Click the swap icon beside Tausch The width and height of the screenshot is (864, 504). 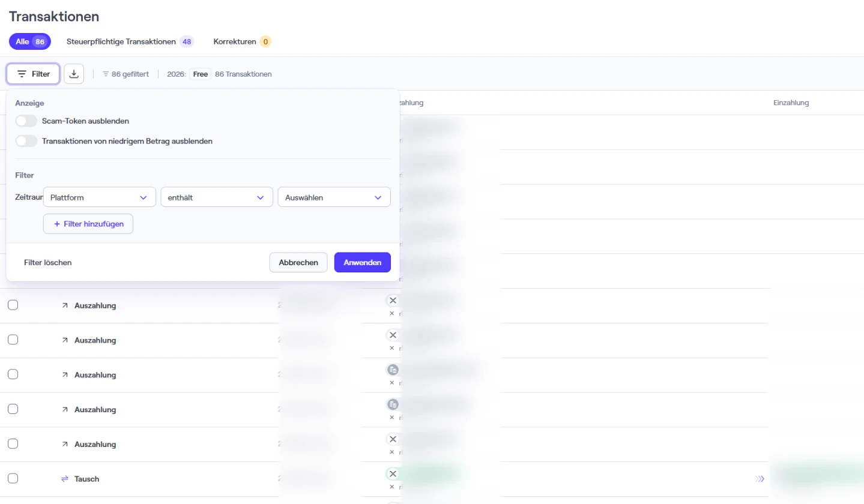[65, 479]
